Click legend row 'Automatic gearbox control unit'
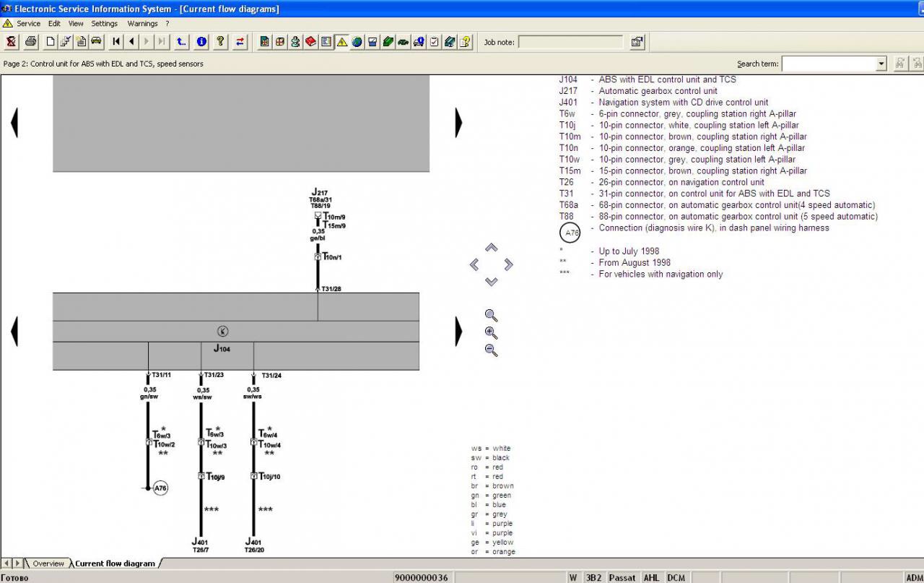924x583 pixels. pyautogui.click(x=658, y=91)
